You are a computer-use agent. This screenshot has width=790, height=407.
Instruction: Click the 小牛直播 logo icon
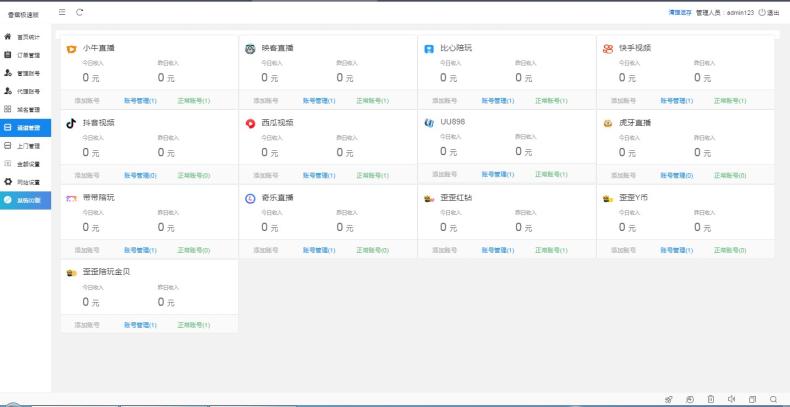click(x=71, y=49)
